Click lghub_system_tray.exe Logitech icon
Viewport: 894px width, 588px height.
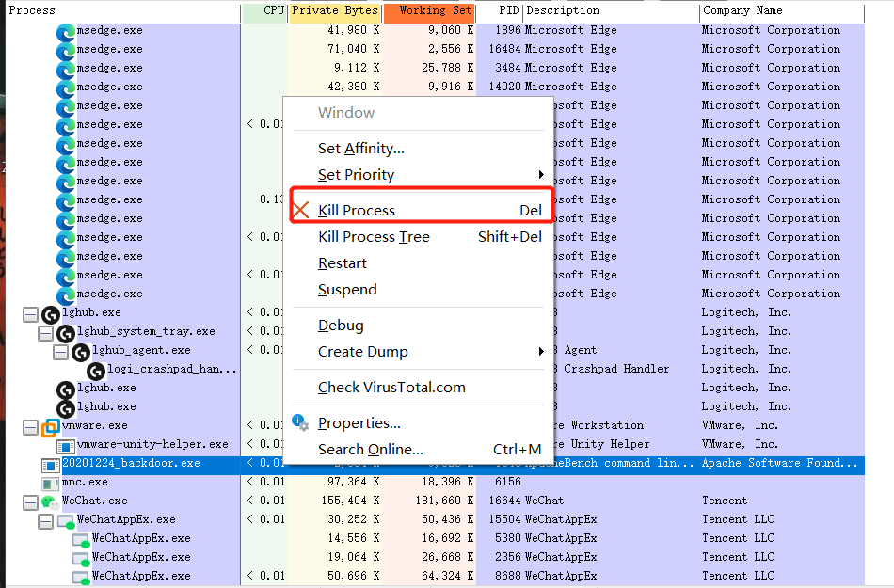[66, 333]
